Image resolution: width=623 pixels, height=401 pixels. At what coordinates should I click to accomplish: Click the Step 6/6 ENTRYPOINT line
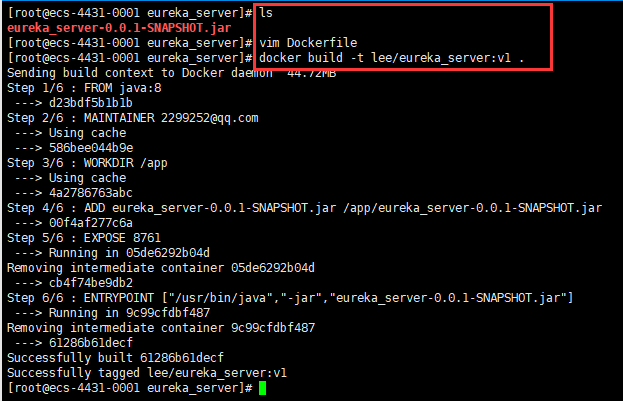pos(290,298)
